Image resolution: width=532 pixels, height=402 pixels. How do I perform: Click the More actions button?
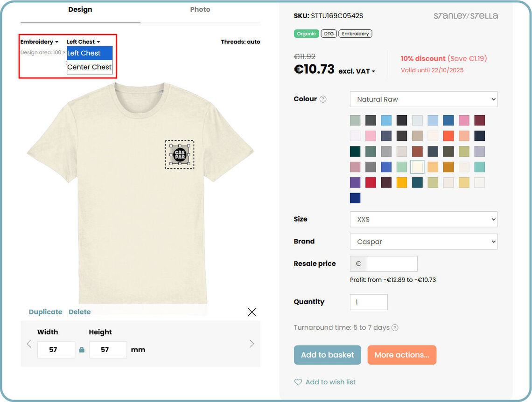coord(401,355)
